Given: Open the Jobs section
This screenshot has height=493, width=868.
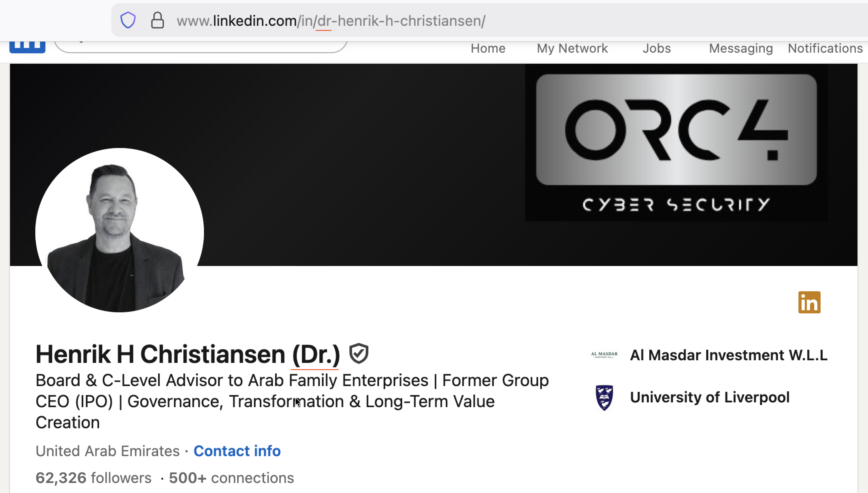Looking at the screenshot, I should (x=657, y=48).
